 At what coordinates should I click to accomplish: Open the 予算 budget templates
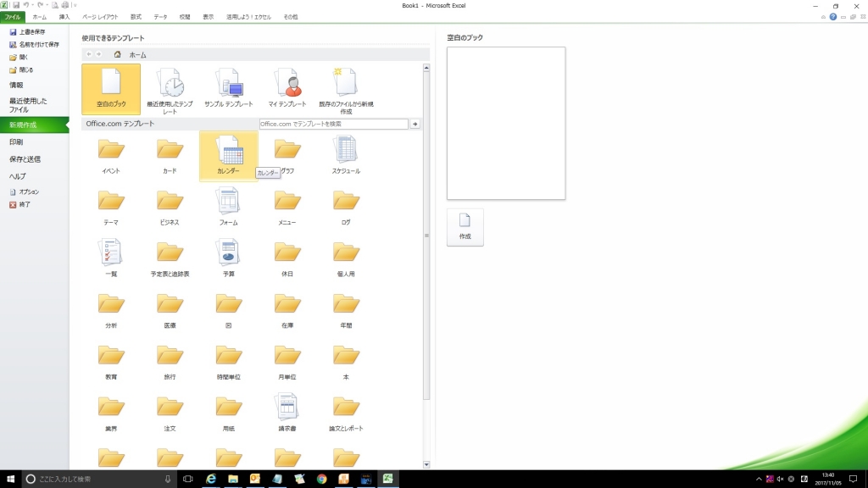(x=229, y=259)
